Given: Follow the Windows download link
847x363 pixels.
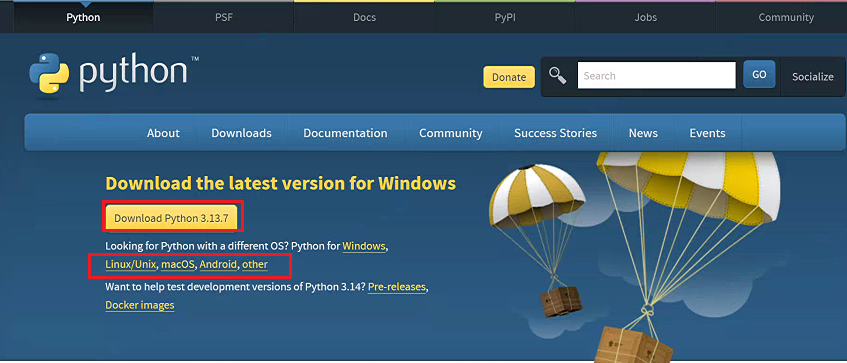Looking at the screenshot, I should point(364,246).
